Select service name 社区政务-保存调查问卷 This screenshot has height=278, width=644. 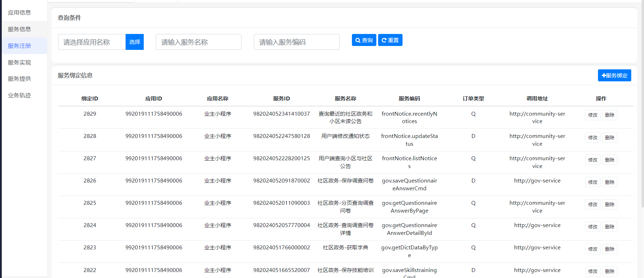(346, 180)
